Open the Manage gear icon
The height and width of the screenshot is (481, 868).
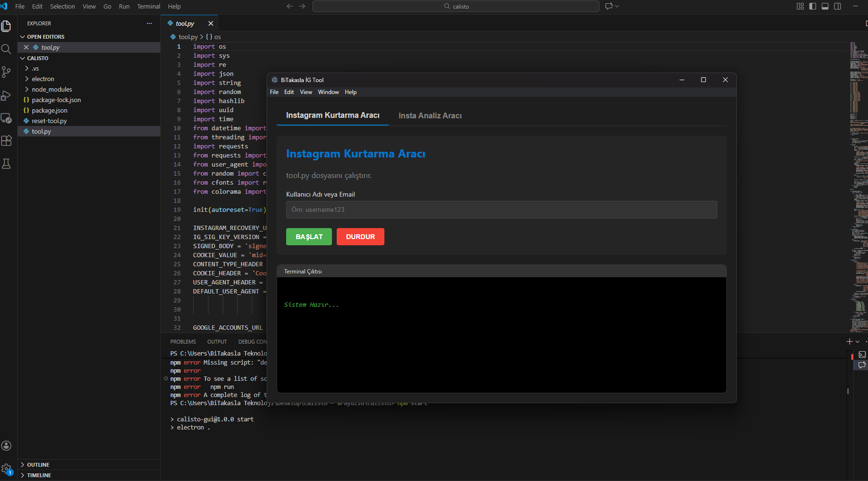[x=6, y=469]
